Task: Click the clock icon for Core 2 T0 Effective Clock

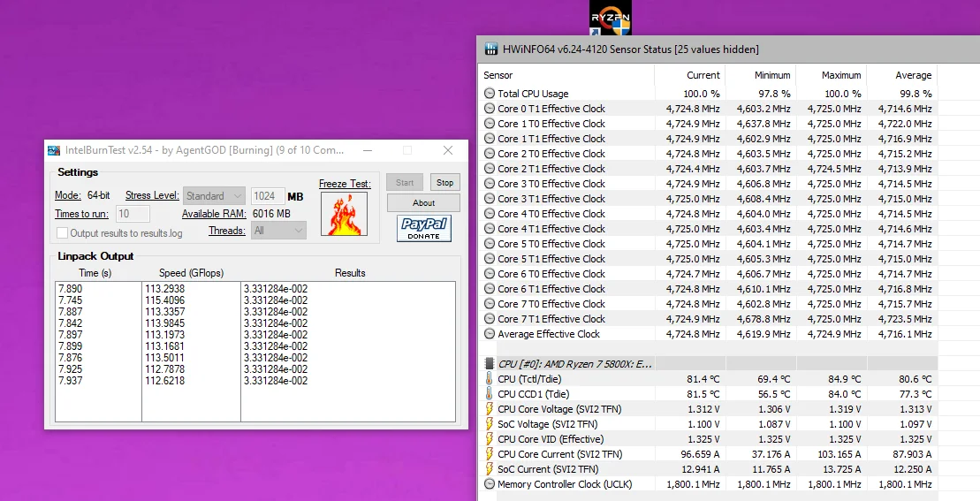Action: point(490,154)
